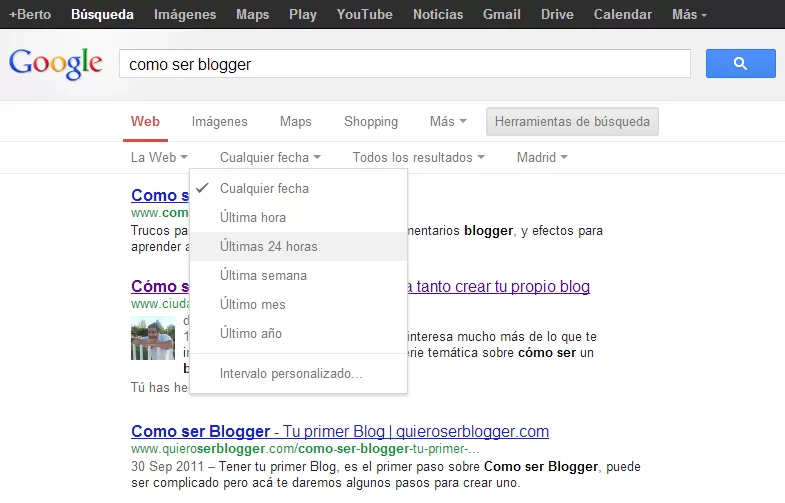This screenshot has width=785, height=503.
Task: Switch to the Shopping results tab
Action: (x=371, y=122)
